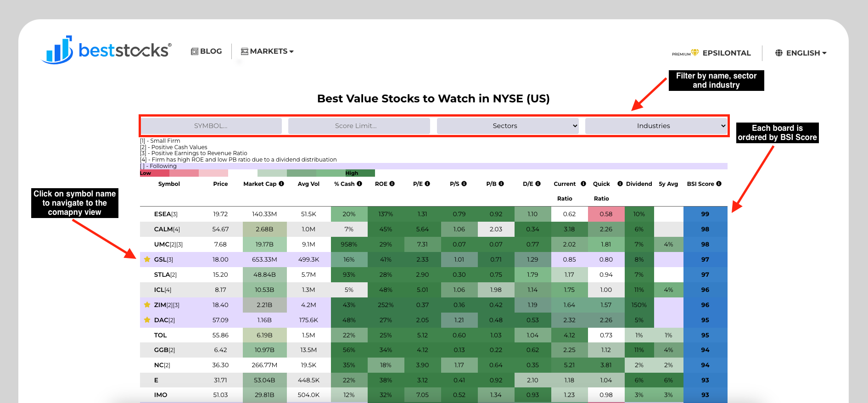Open the ICL company view
This screenshot has width=868, height=403.
click(159, 290)
